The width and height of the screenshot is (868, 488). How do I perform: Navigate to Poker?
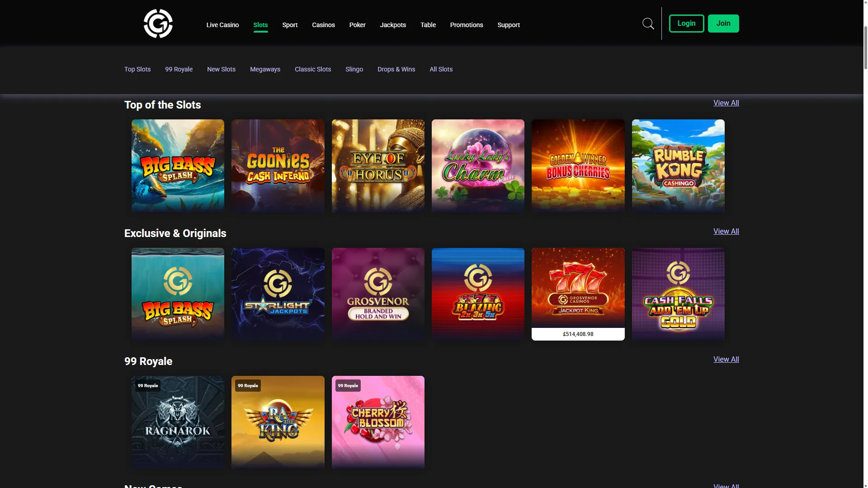(x=357, y=25)
